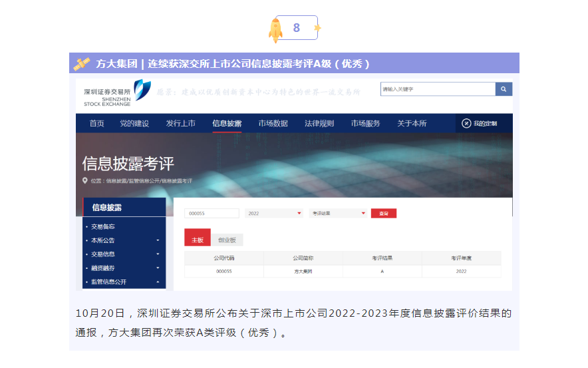Image resolution: width=588 pixels, height=368 pixels.
Task: Open the 发行上市 menu item
Action: (181, 123)
